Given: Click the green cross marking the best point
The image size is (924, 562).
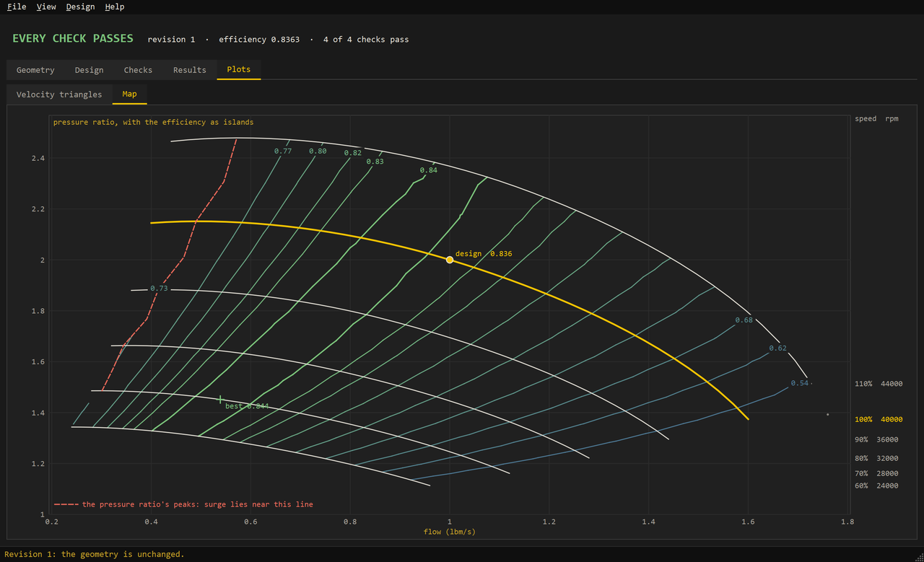Looking at the screenshot, I should click(220, 399).
